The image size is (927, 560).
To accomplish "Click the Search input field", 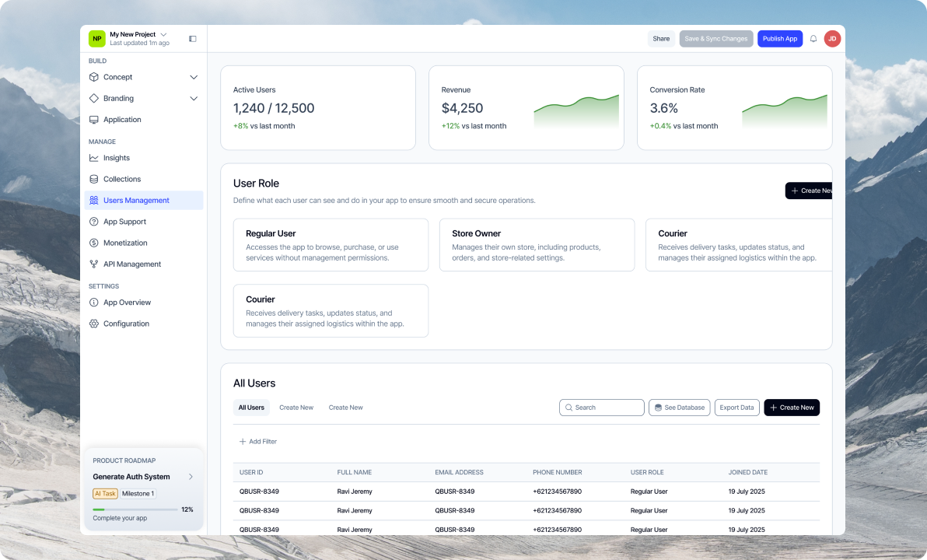I will click(607, 408).
